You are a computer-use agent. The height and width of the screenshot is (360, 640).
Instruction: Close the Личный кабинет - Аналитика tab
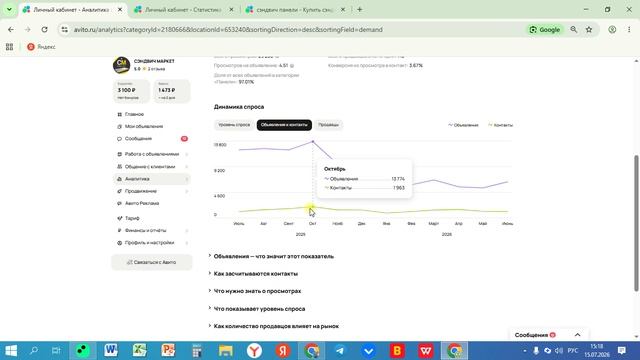tap(120, 9)
